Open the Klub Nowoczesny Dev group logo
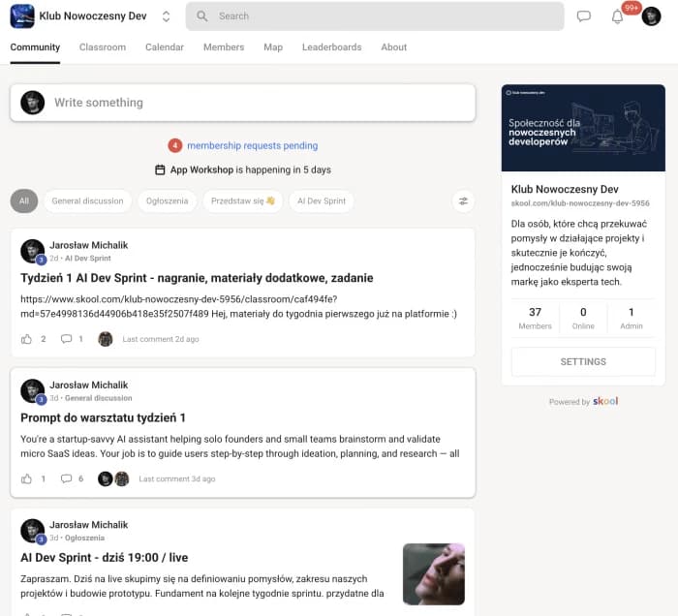Screen dimensions: 678x616 pyautogui.click(x=22, y=16)
